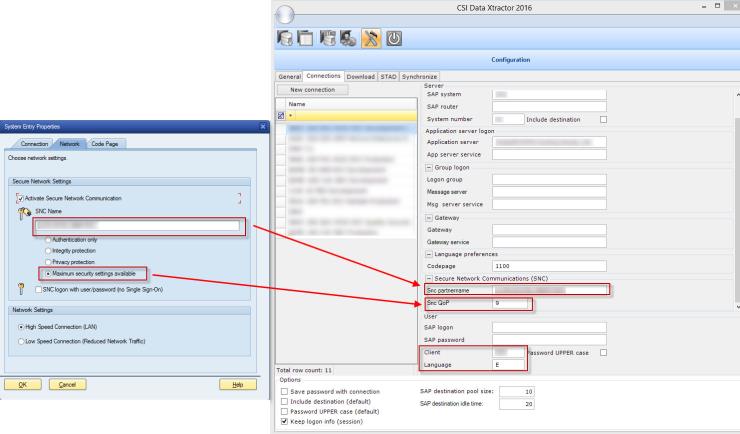This screenshot has width=740, height=434.
Task: Click the power button toolbar icon
Action: pos(394,38)
